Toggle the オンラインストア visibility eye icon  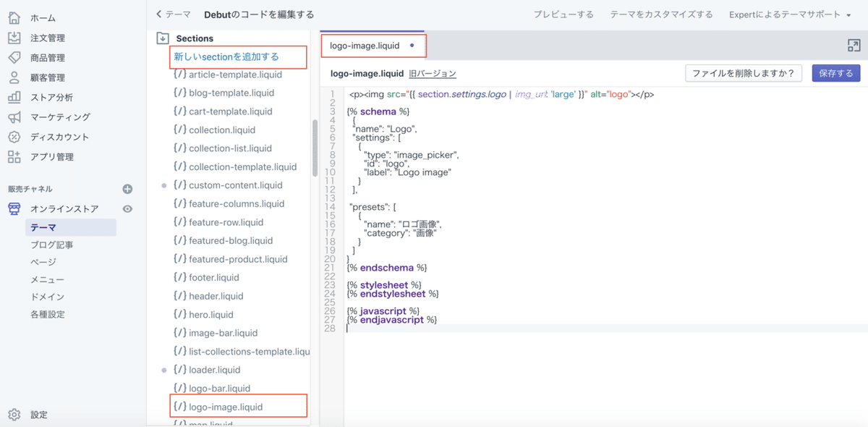tap(129, 209)
